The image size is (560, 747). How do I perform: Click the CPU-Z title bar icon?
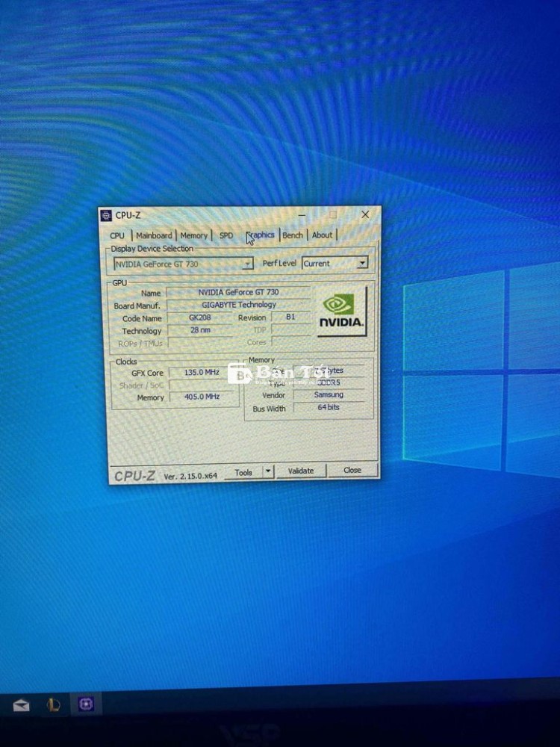tap(106, 216)
